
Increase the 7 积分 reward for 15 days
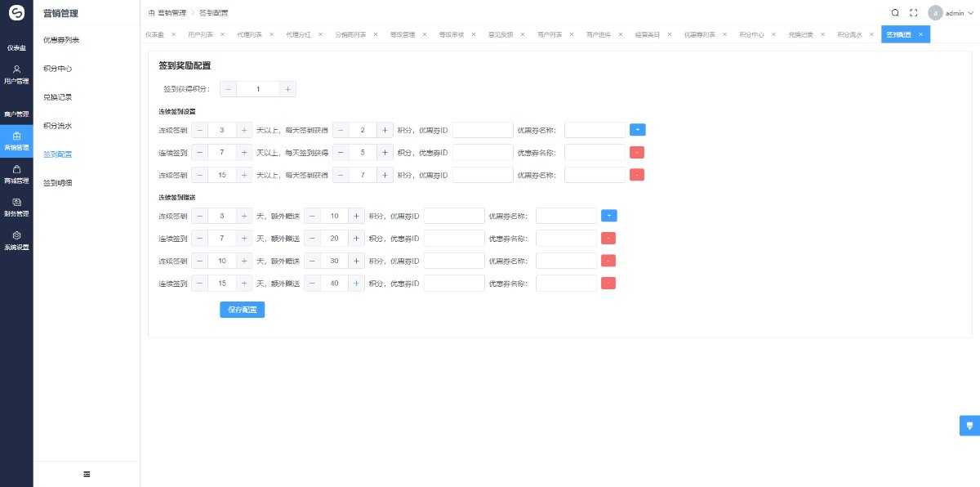tap(385, 174)
